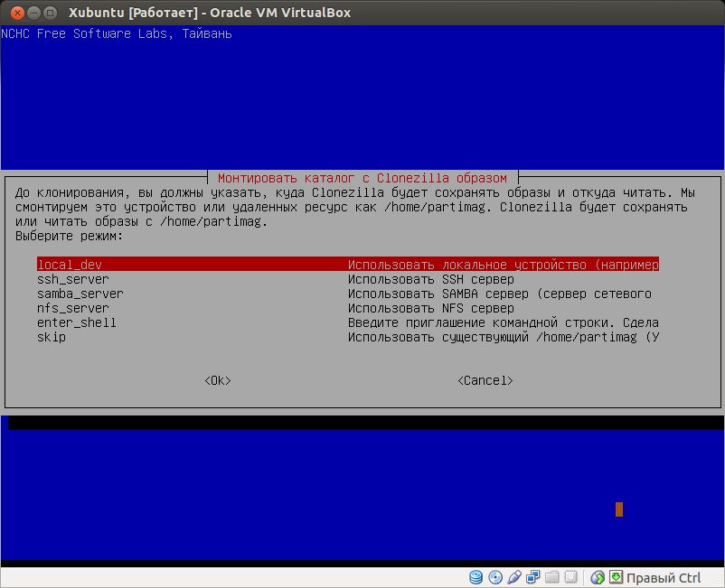Click the mouse integration globe icon
The width and height of the screenshot is (725, 588).
point(598,577)
